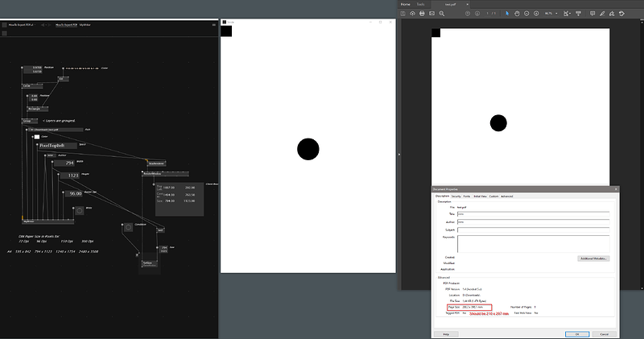
Task: Click the zoom in plus icon
Action: [x=536, y=14]
